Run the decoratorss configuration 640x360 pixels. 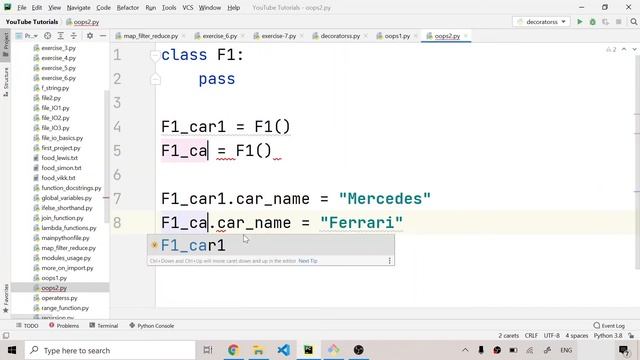click(580, 22)
